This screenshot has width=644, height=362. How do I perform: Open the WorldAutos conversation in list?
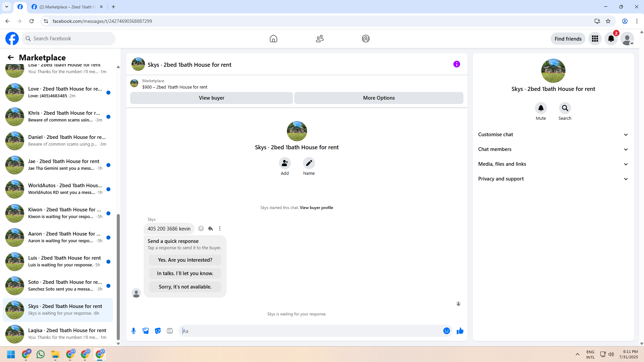tap(58, 189)
